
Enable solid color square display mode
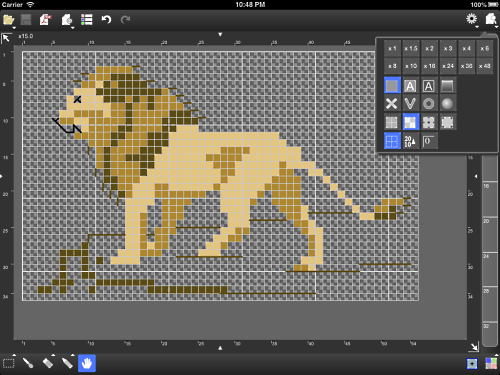tap(392, 86)
